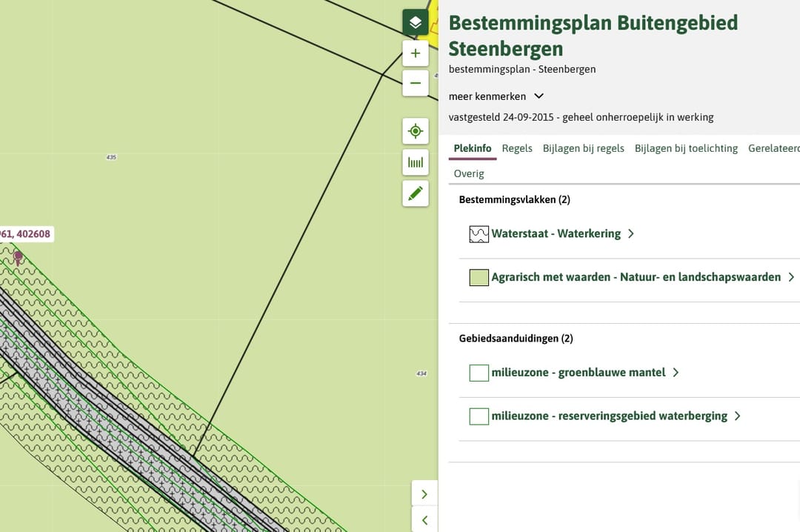This screenshot has width=800, height=532.
Task: Select the Bijlagen bij regels tab
Action: coord(583,148)
